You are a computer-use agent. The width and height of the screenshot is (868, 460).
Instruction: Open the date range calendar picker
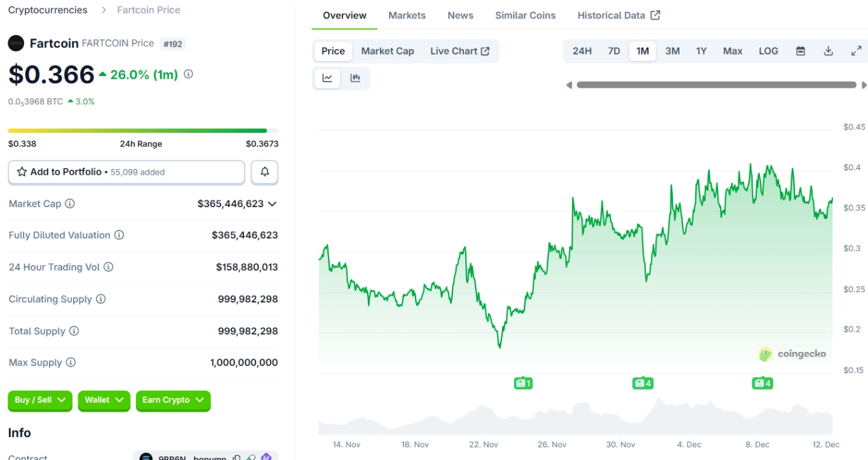tap(800, 51)
